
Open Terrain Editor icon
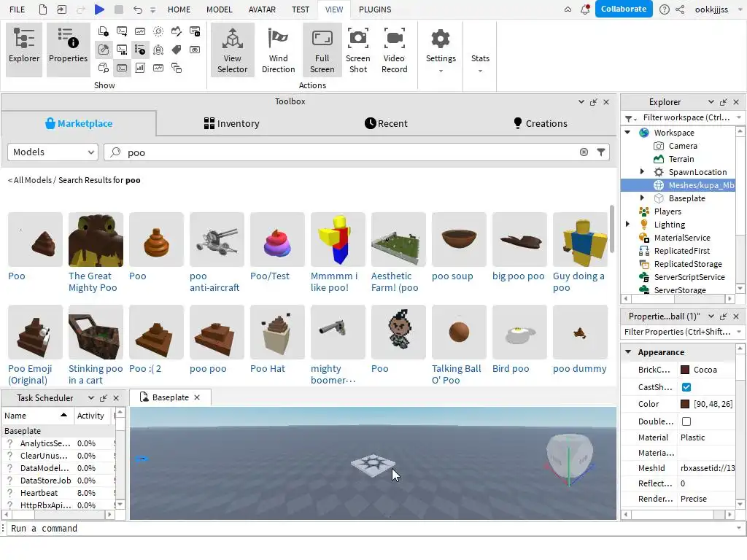coord(177,32)
